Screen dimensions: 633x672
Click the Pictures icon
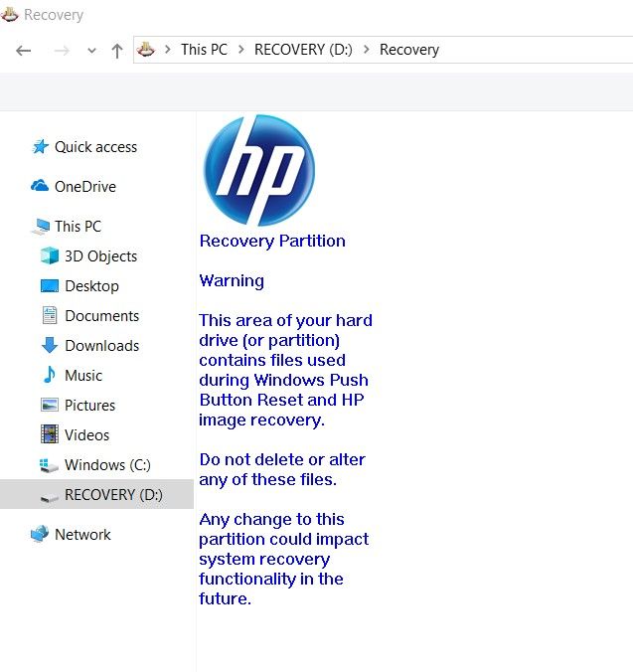point(50,405)
